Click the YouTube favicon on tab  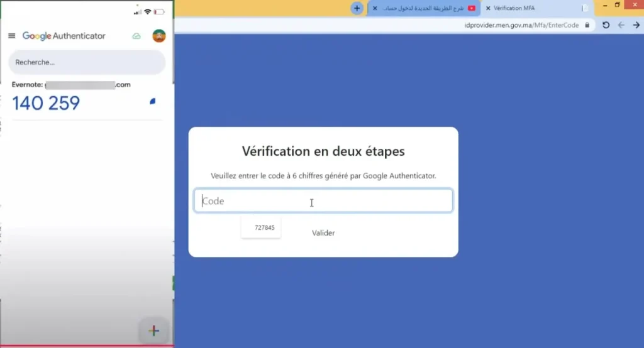pyautogui.click(x=472, y=8)
